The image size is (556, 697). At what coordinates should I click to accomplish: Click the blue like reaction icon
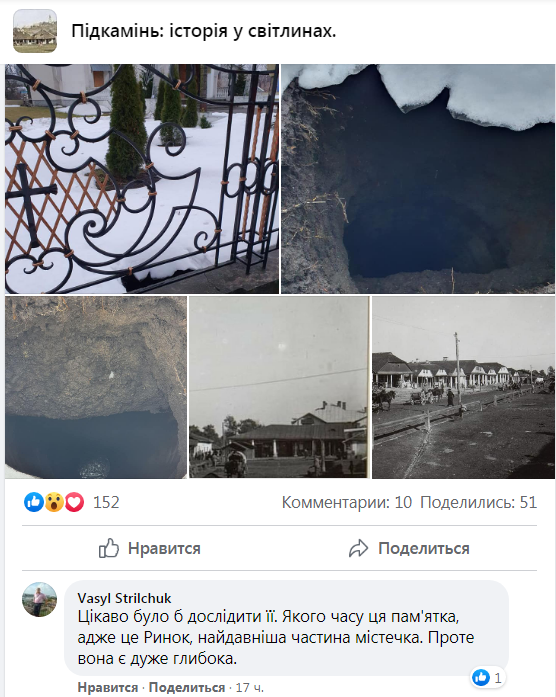(x=34, y=502)
